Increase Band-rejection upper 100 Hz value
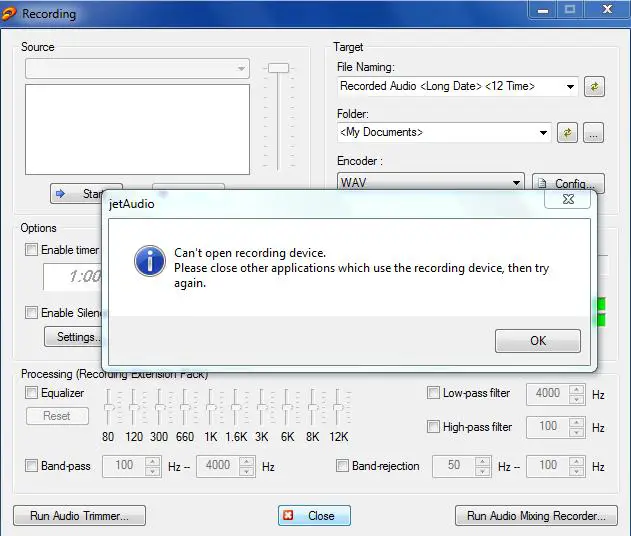The width and height of the screenshot is (631, 536). tap(576, 462)
